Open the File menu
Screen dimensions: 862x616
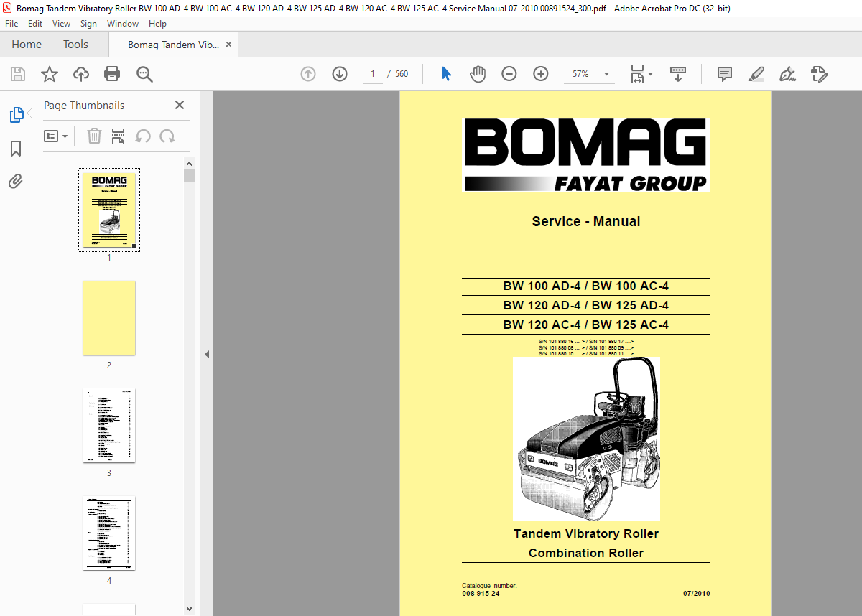[11, 24]
